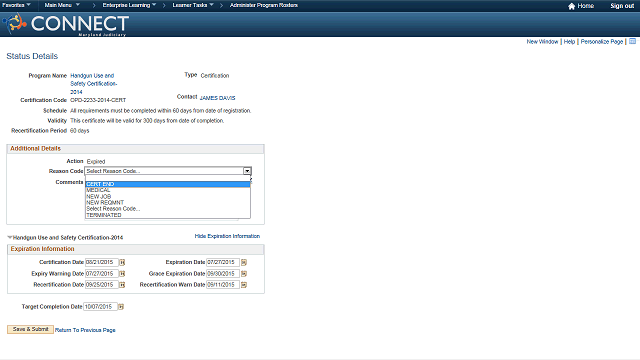The image size is (640, 360).
Task: Select TERMINATED reason code
Action: 168,215
